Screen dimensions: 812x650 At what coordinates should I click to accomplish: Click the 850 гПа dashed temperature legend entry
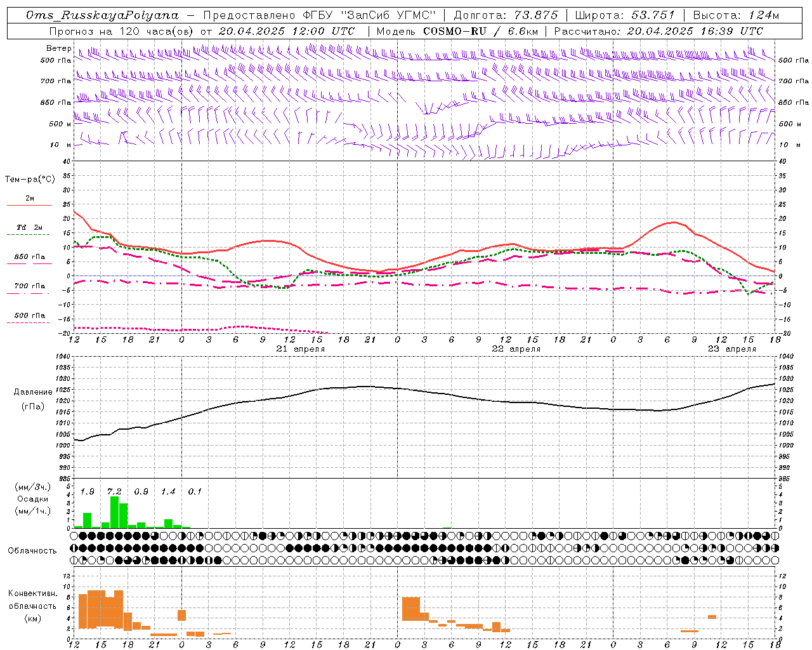pyautogui.click(x=29, y=260)
